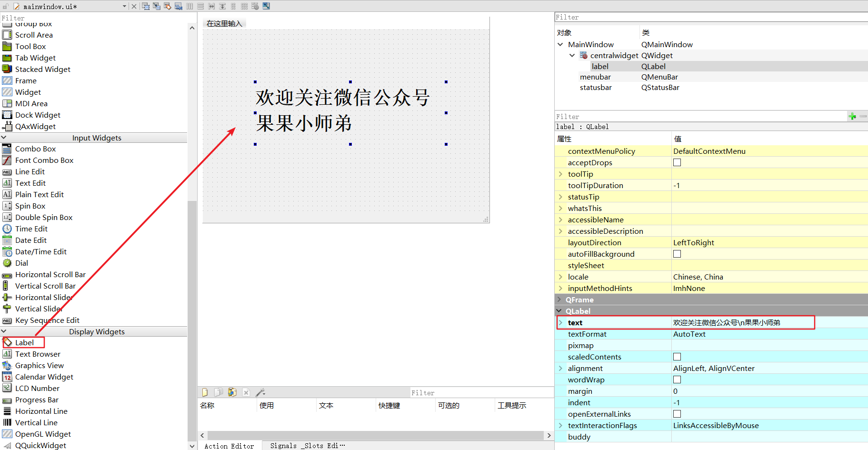Expand the textInteractionFlags property
This screenshot has height=450, width=868.
pyautogui.click(x=560, y=425)
